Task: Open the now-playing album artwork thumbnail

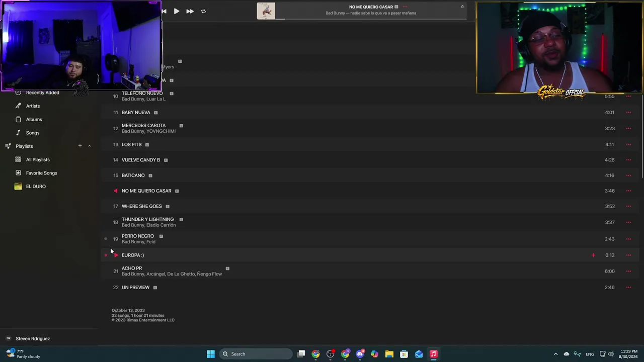Action: pos(266,11)
